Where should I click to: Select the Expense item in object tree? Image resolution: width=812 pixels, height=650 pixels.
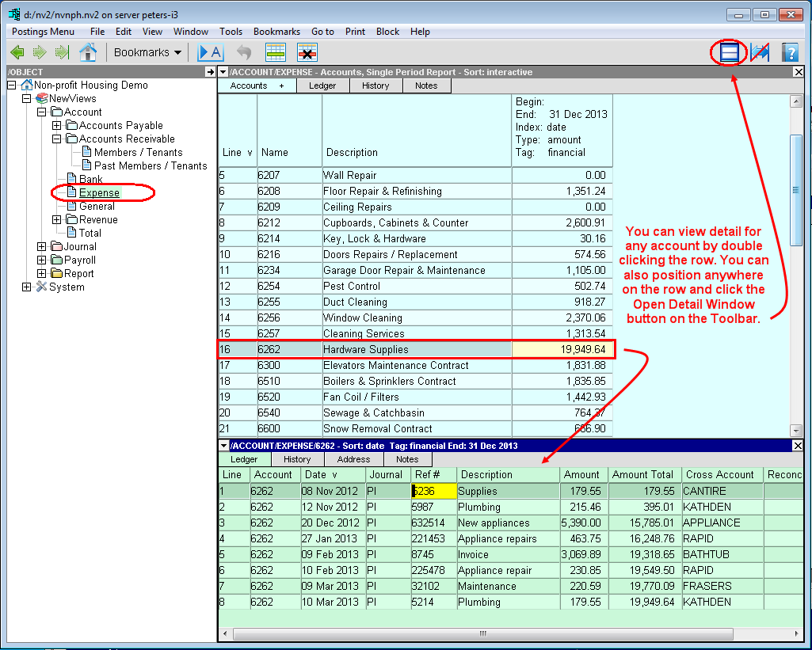(x=99, y=192)
